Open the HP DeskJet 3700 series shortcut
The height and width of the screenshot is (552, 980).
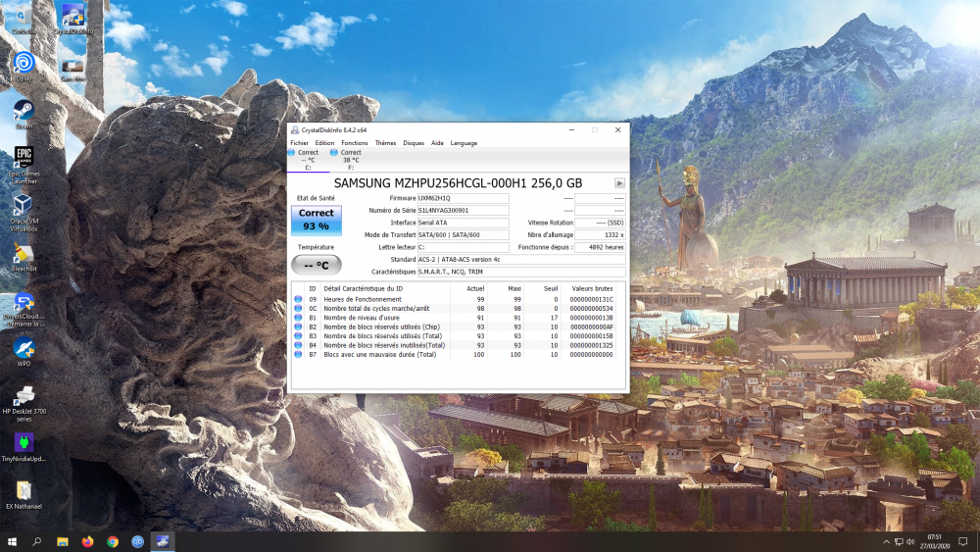pyautogui.click(x=24, y=404)
